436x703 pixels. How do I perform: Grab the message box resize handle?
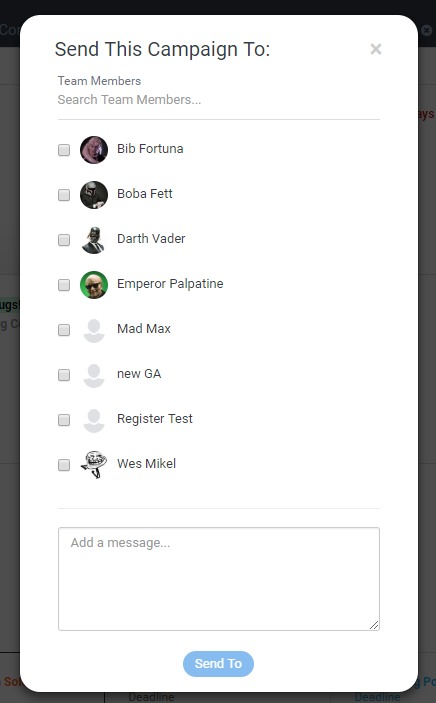pos(374,625)
